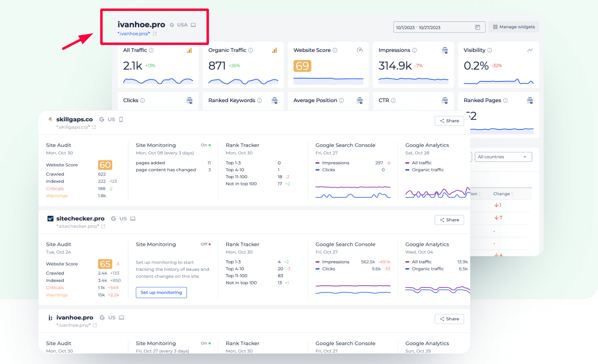Screen dimensions: 598x364
Task: Open Criticals 1.1k in sitechecker.pro Site Audit
Action: pyautogui.click(x=82, y=288)
